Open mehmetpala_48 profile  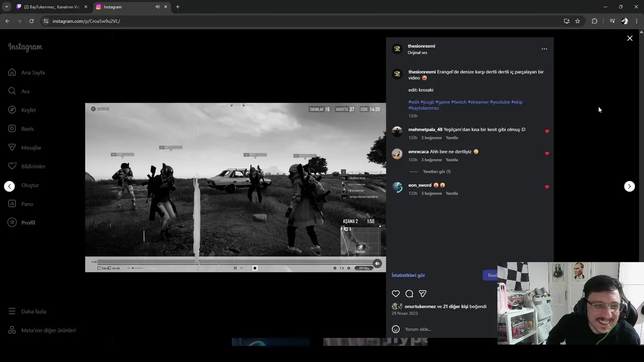point(425,129)
